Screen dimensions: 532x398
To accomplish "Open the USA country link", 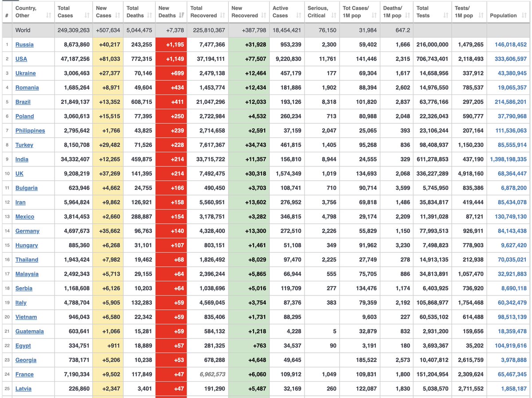I will (21, 59).
